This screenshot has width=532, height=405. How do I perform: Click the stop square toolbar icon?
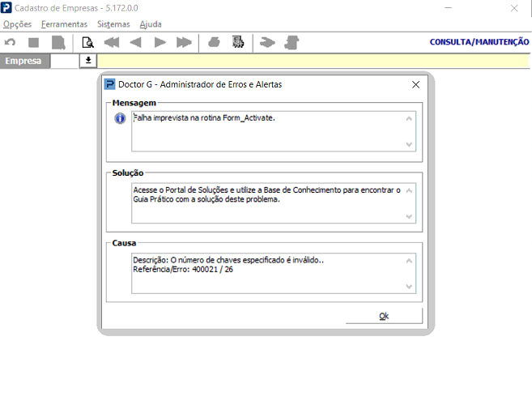[x=33, y=42]
